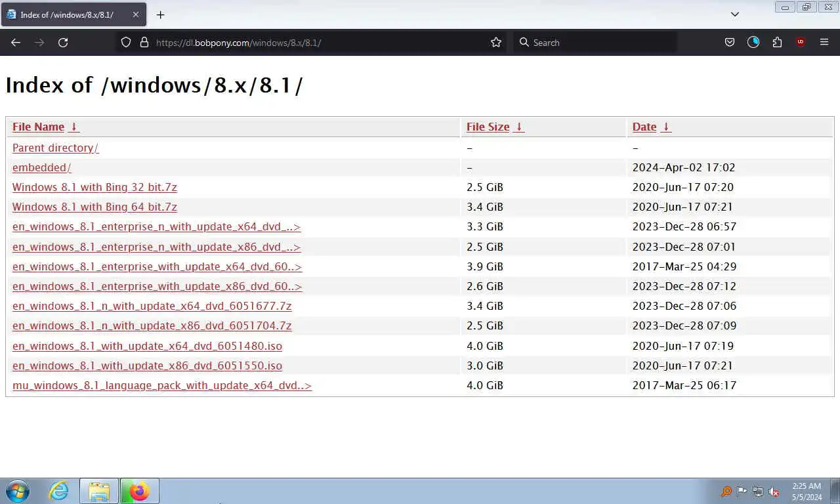Download mu_windows_8.1_language_pack x64 dvd file

(x=162, y=385)
